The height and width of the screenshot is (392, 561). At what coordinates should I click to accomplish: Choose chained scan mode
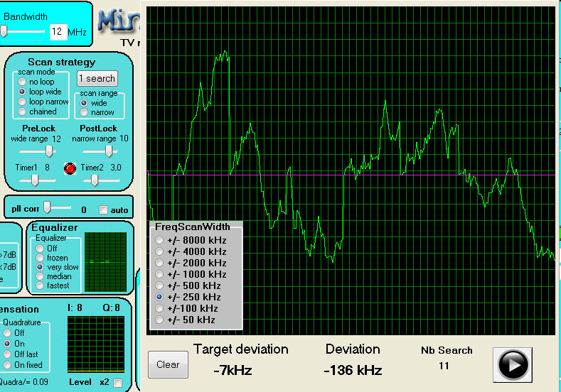click(x=22, y=111)
